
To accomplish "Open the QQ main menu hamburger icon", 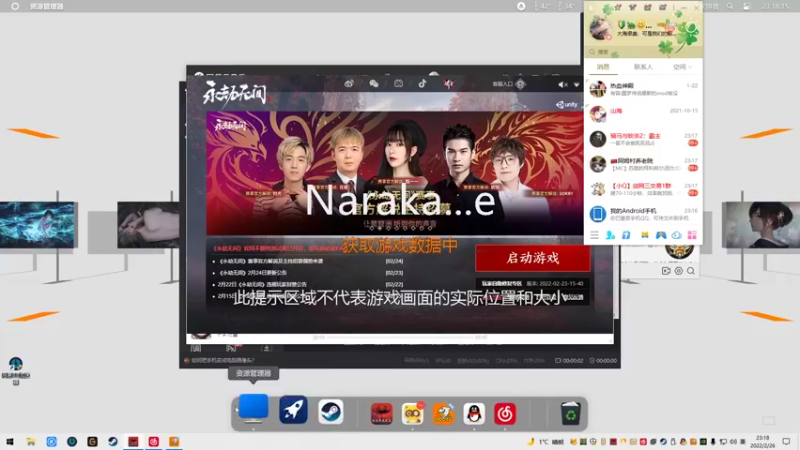I will pyautogui.click(x=594, y=235).
